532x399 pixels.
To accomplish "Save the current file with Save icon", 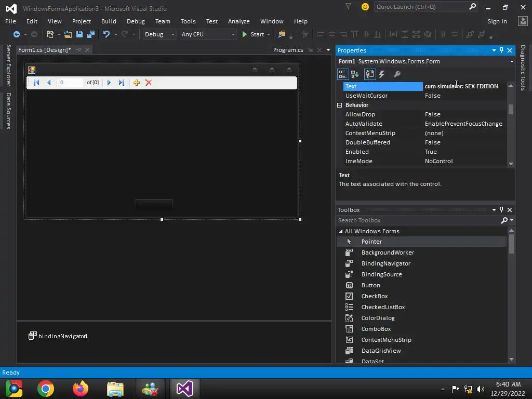I will pos(79,34).
